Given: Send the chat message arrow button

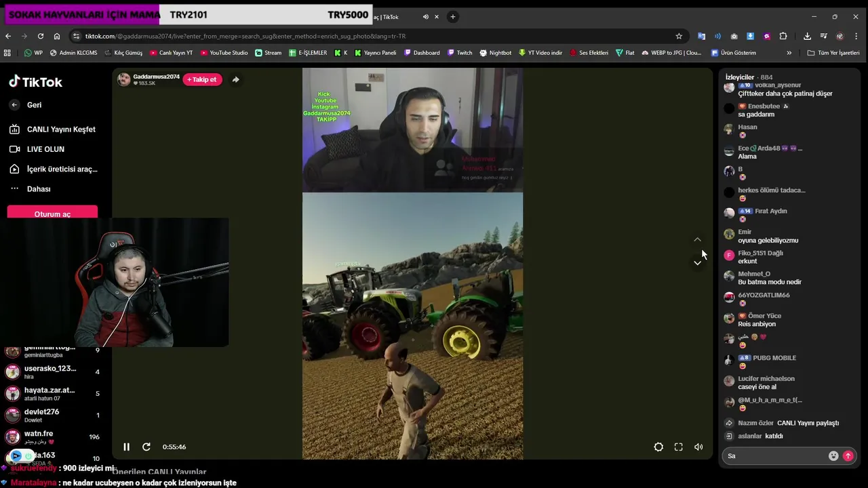Looking at the screenshot, I should [x=848, y=456].
